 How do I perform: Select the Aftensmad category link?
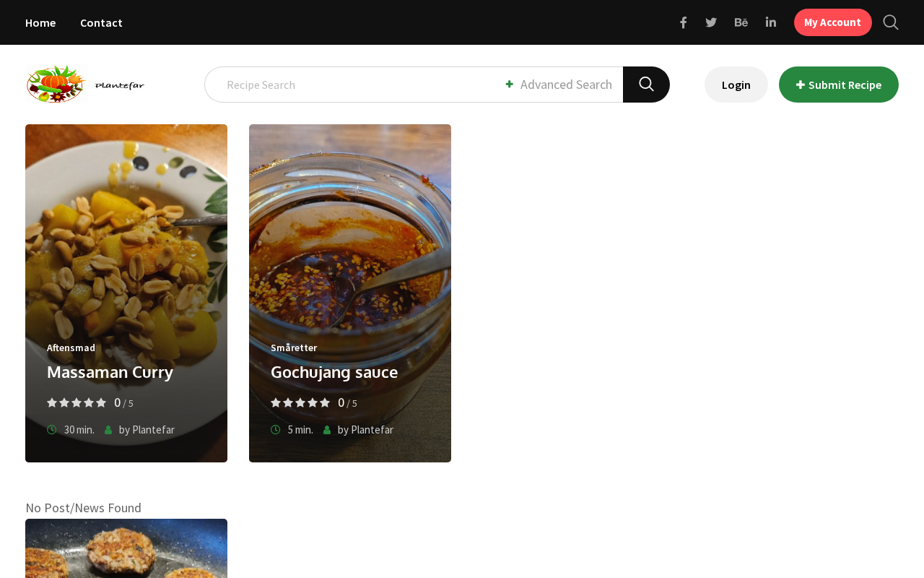point(71,348)
